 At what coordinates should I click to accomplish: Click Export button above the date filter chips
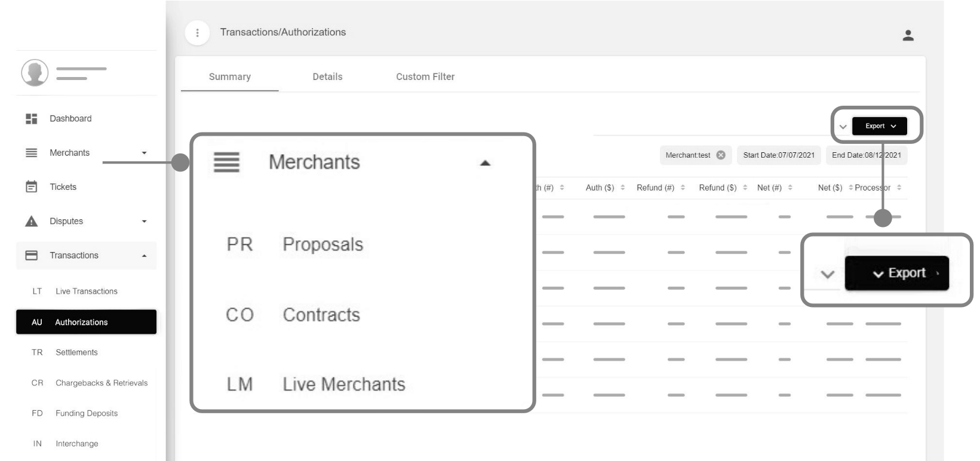pyautogui.click(x=879, y=126)
